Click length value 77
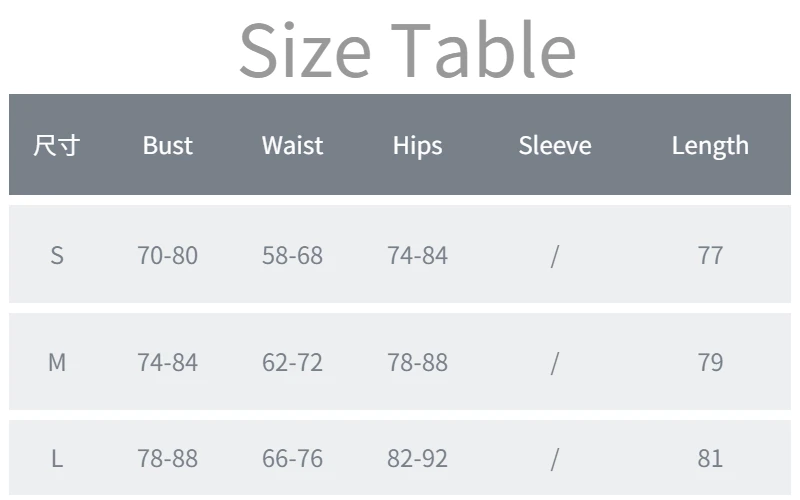 point(710,255)
